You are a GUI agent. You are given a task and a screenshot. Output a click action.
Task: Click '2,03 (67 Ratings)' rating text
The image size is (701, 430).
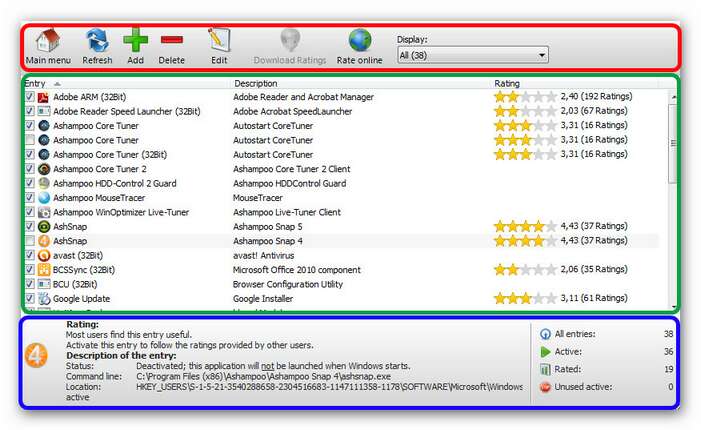[x=594, y=111]
